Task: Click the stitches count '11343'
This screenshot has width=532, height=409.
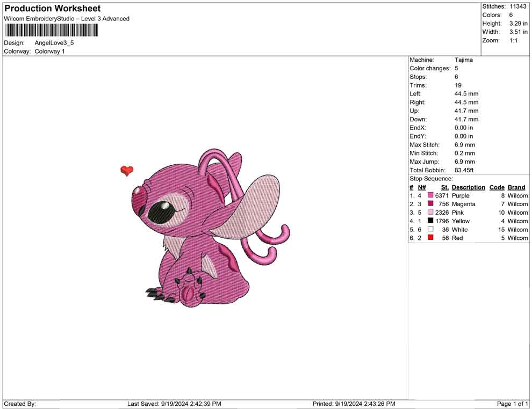Action: tap(518, 6)
